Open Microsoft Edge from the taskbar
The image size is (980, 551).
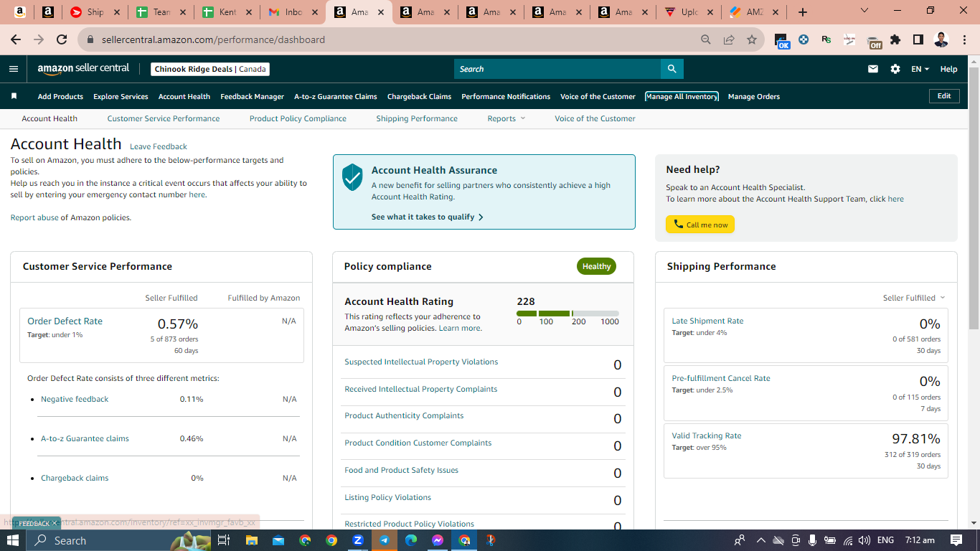click(x=411, y=540)
